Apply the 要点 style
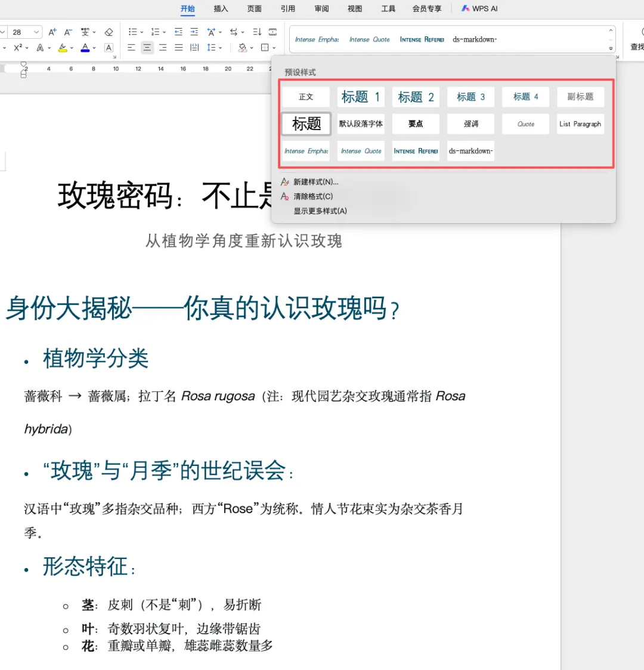644x670 pixels. tap(416, 124)
